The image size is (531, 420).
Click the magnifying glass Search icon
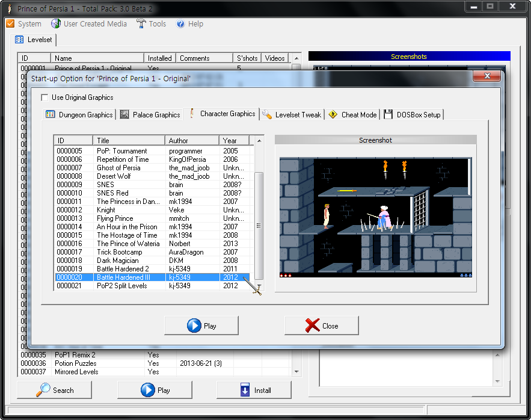[x=43, y=390]
